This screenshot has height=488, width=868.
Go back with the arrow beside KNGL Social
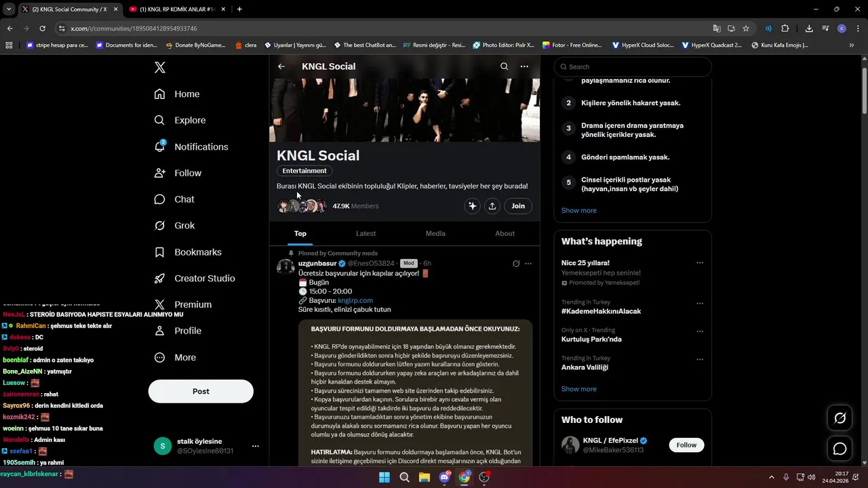pos(281,66)
